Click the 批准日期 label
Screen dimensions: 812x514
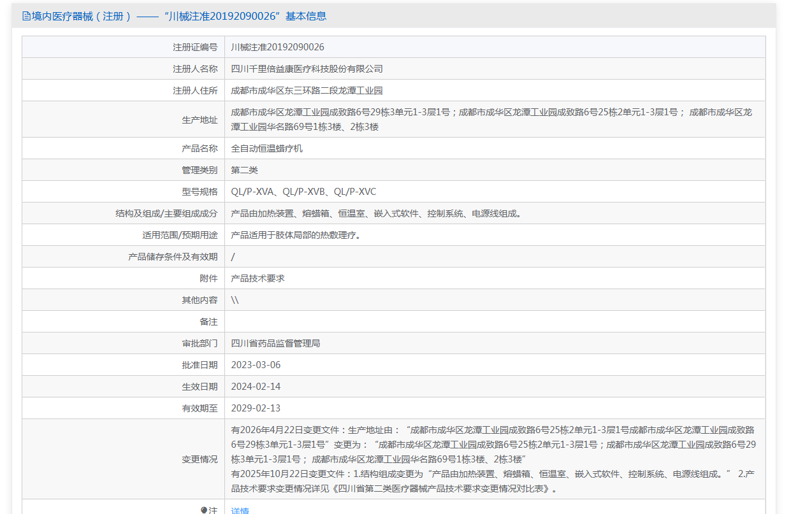[199, 365]
